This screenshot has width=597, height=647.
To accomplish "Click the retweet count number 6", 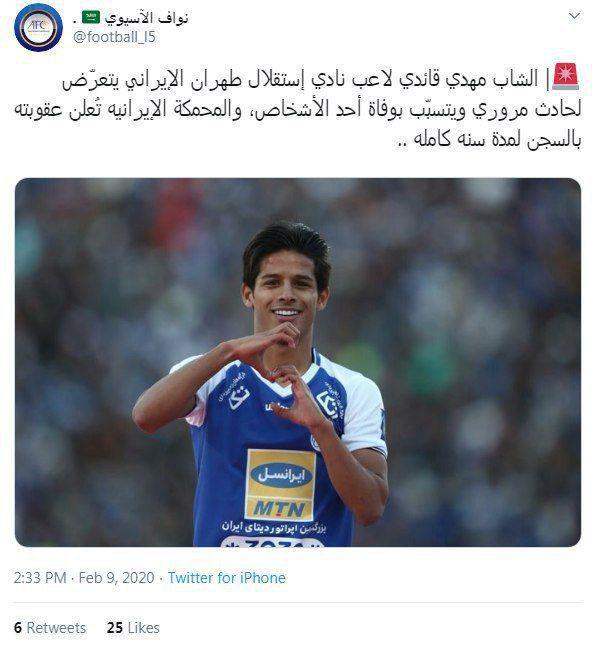I will pyautogui.click(x=17, y=628).
